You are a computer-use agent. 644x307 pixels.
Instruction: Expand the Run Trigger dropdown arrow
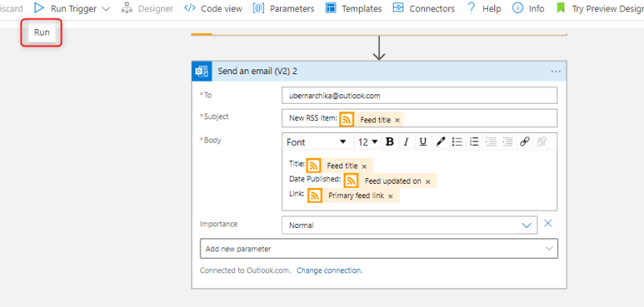105,9
